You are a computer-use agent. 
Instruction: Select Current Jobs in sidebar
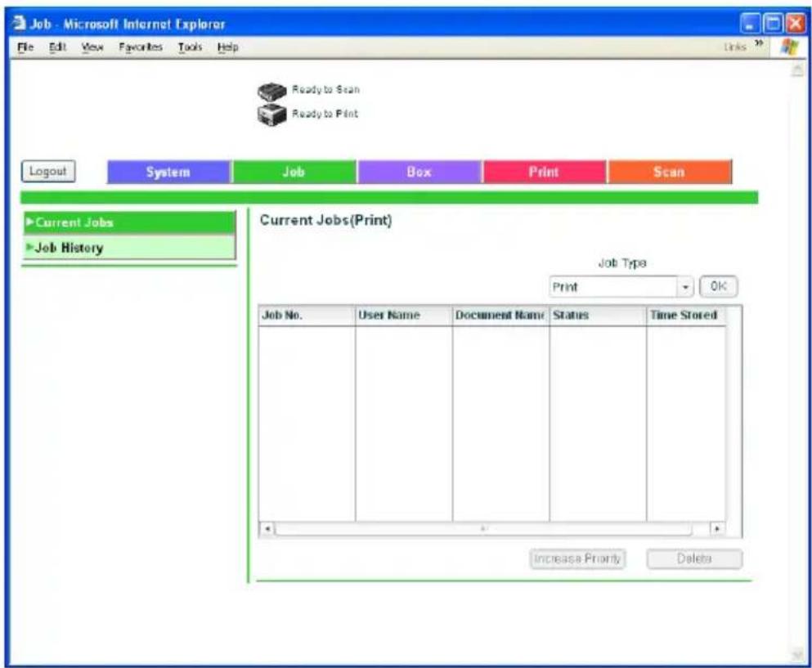(129, 222)
